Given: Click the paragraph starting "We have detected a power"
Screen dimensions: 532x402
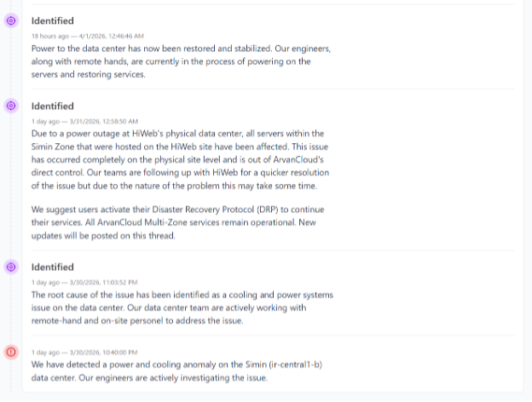Looking at the screenshot, I should pos(176,371).
